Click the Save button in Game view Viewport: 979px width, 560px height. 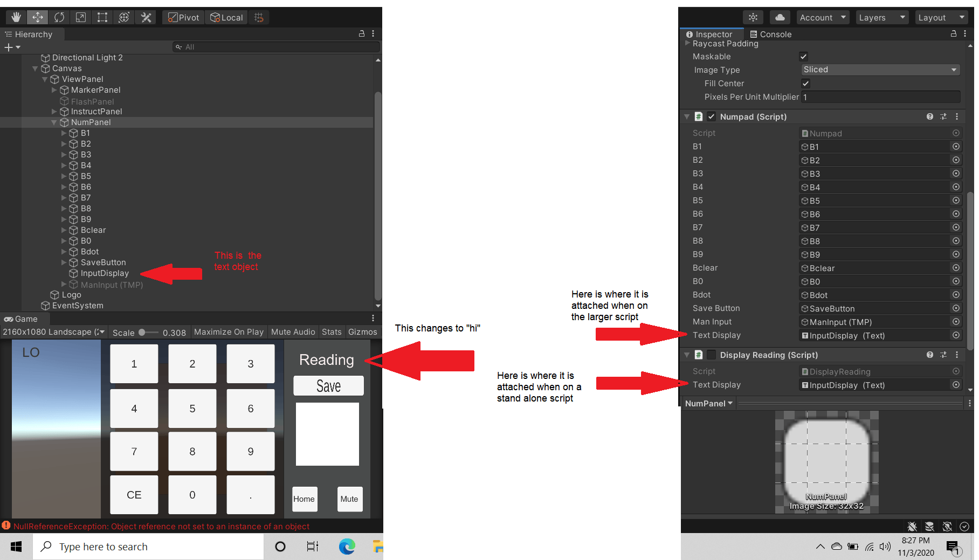(328, 386)
